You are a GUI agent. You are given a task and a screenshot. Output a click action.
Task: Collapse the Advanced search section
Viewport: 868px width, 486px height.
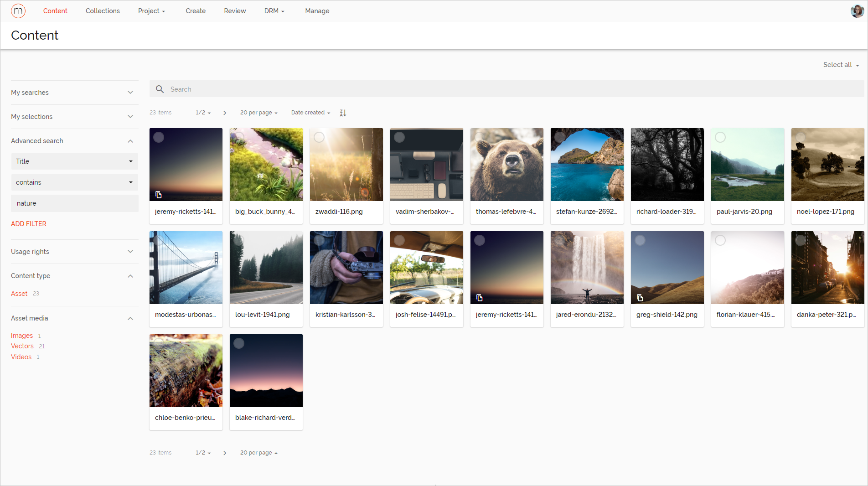point(130,141)
